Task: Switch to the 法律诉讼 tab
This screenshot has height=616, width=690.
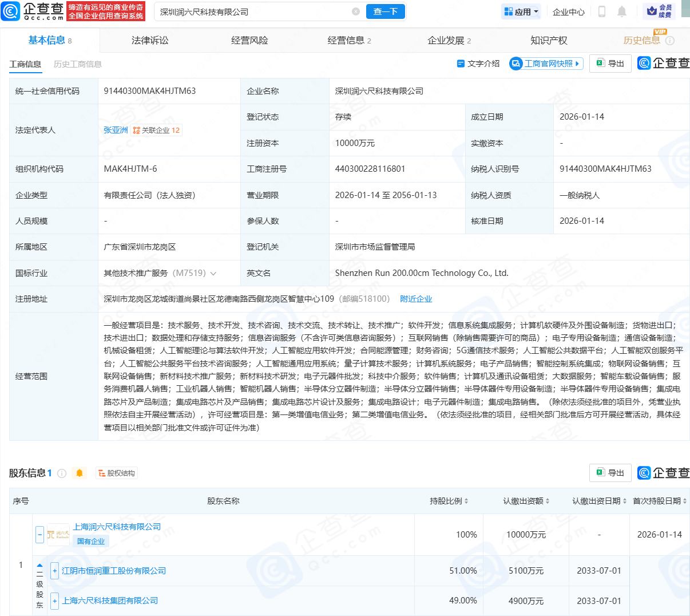Action: point(150,40)
